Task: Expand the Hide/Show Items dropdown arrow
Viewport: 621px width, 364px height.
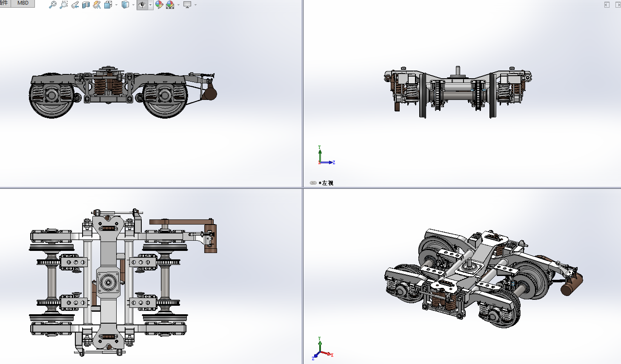Action: [x=150, y=5]
